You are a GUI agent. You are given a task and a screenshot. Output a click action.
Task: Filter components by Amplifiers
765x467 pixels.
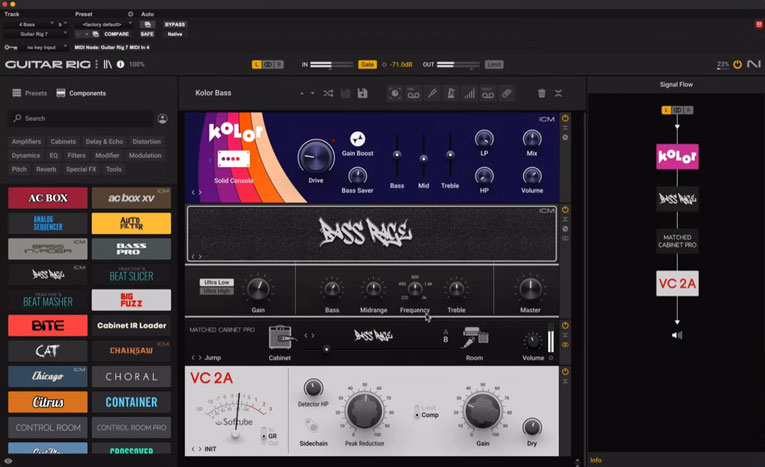(x=26, y=142)
